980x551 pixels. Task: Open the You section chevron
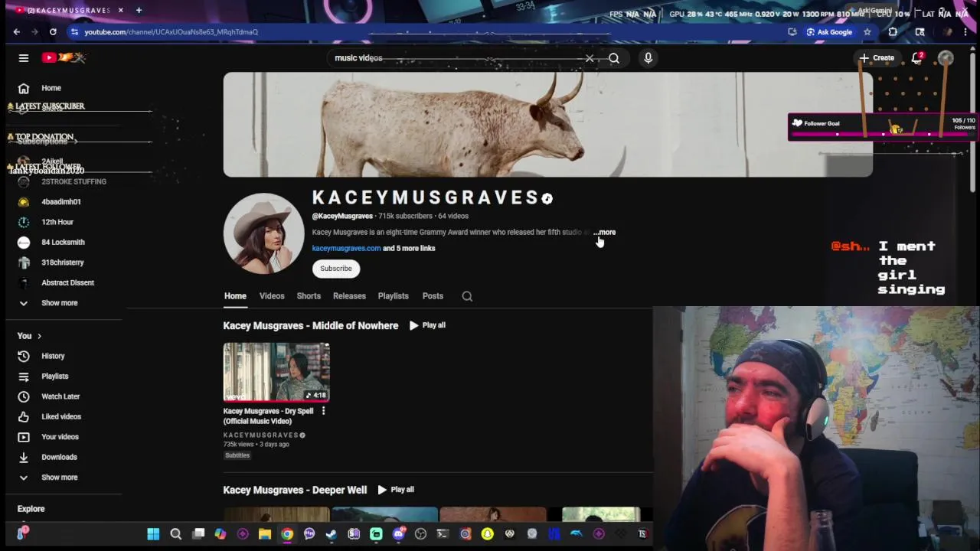pos(39,336)
